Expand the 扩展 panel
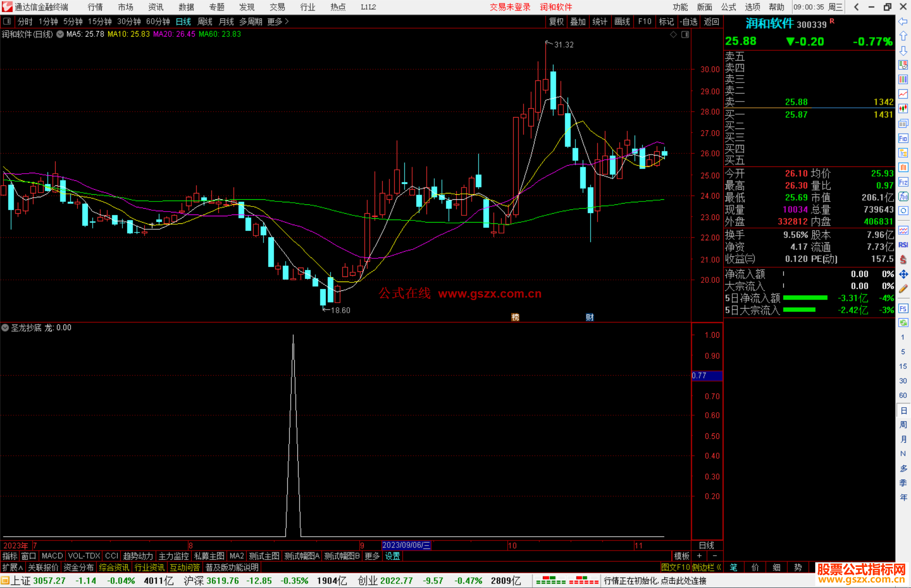Screen dimensions: 911x588 [13, 567]
